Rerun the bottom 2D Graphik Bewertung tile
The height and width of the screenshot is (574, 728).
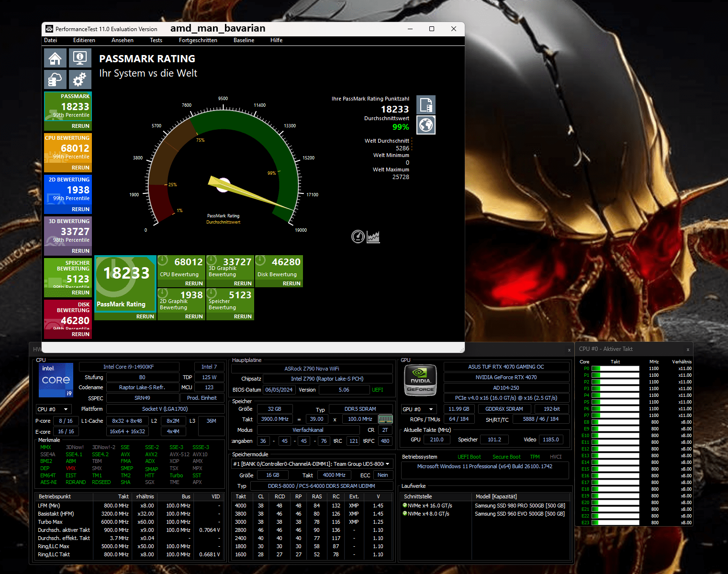pos(194,316)
